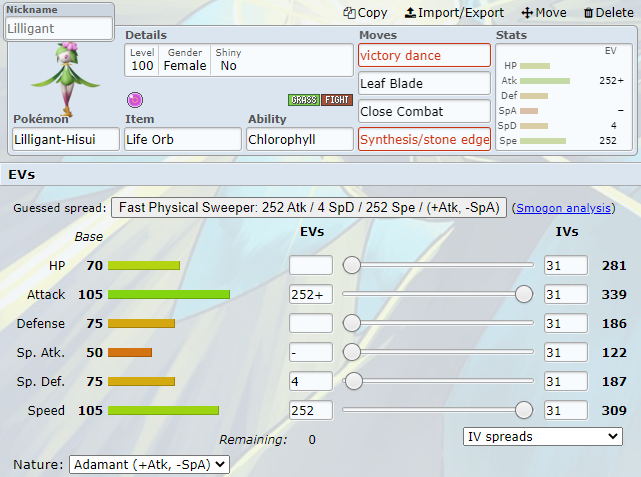
Task: Expand the IV spreads dropdown
Action: 543,437
